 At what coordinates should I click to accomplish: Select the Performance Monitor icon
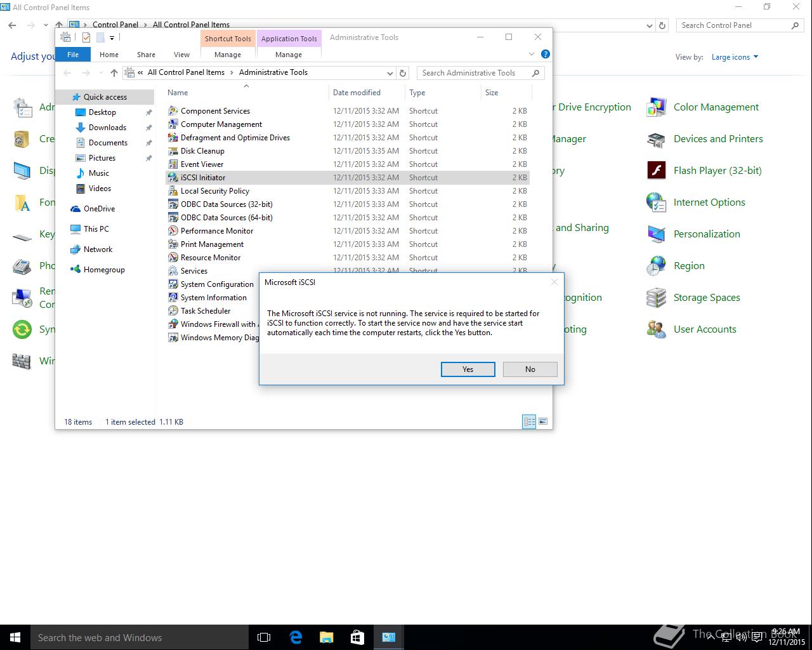[x=173, y=231]
